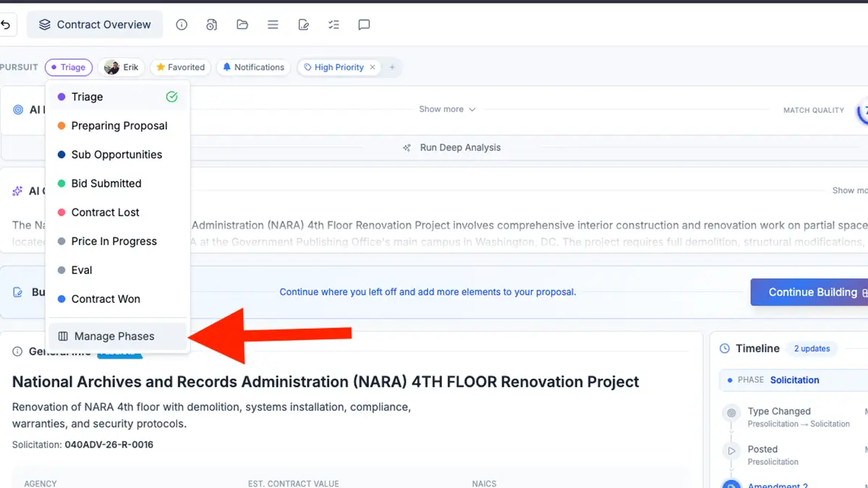
Task: Select the Contract Lost phase
Action: [118, 213]
